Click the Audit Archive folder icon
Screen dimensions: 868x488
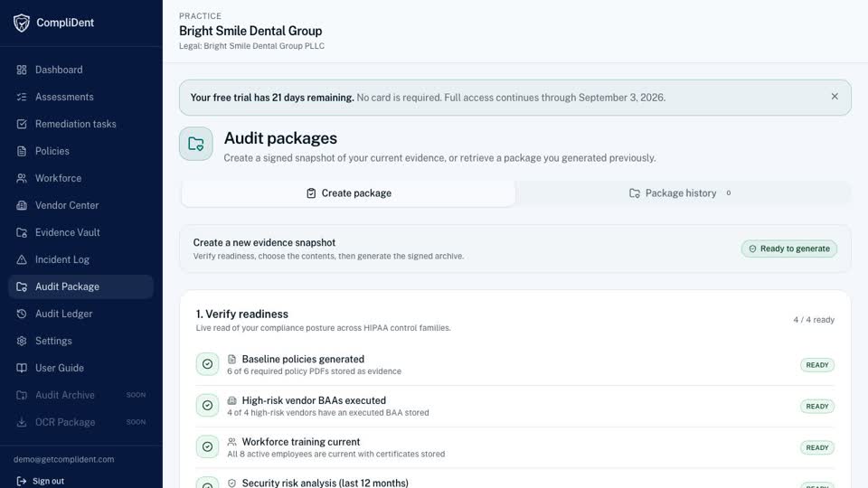point(22,395)
